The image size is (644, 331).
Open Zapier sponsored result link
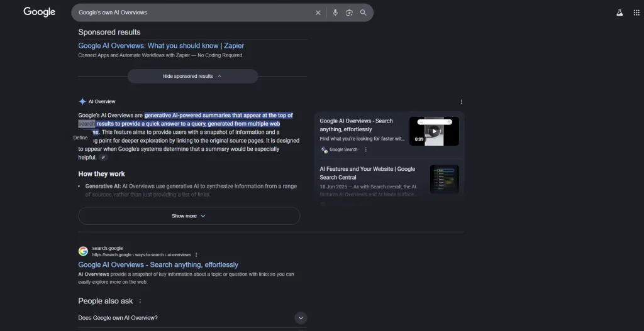(x=161, y=45)
